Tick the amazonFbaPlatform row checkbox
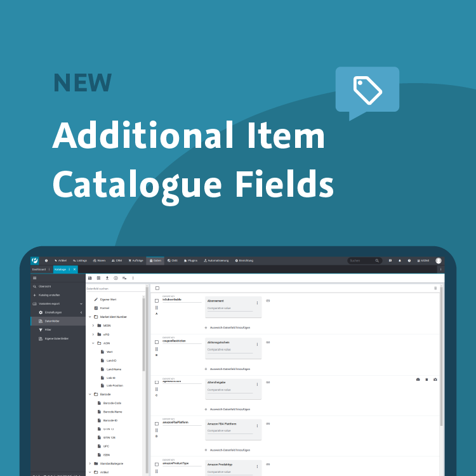This screenshot has height=476, width=476. click(x=157, y=424)
